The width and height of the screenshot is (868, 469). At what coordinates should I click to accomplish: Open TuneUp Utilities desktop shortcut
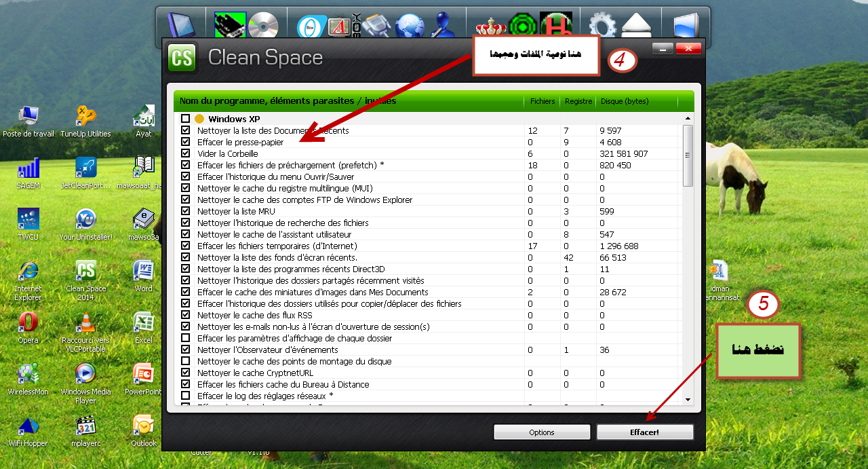tap(85, 117)
